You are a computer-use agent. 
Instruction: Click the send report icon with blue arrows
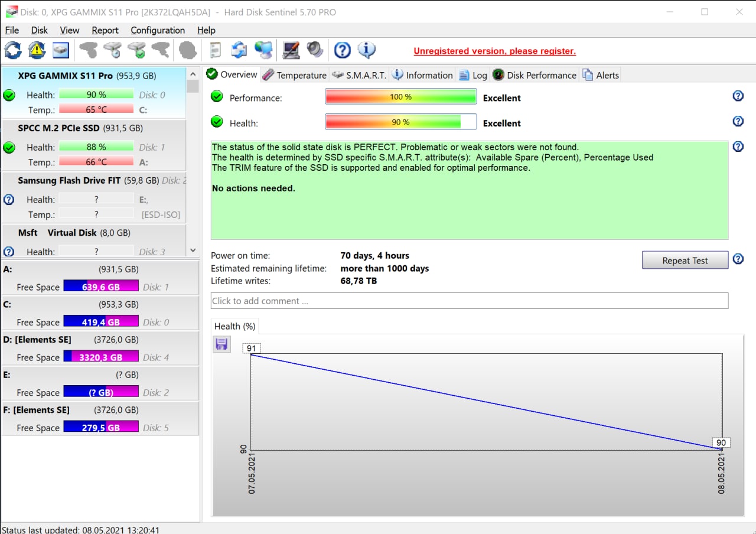(x=239, y=50)
